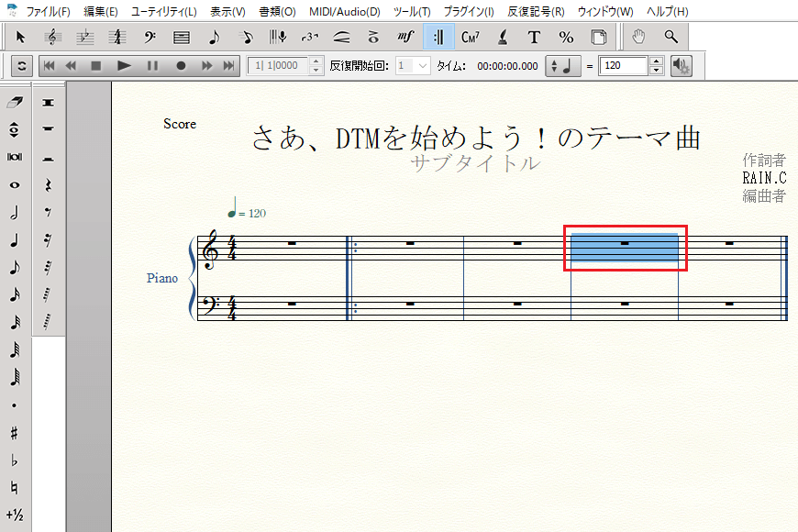
Task: Open the プラグイン(I) menu
Action: point(468,12)
